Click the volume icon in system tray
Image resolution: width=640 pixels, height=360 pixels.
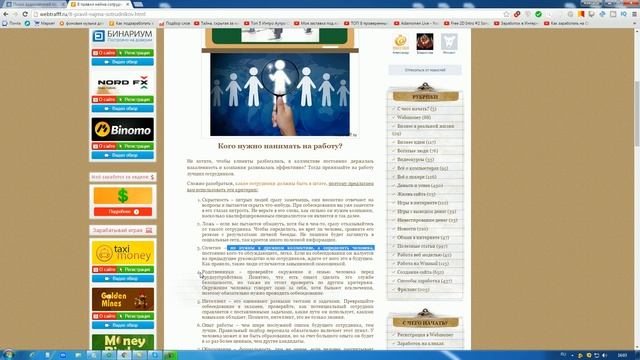click(x=604, y=355)
